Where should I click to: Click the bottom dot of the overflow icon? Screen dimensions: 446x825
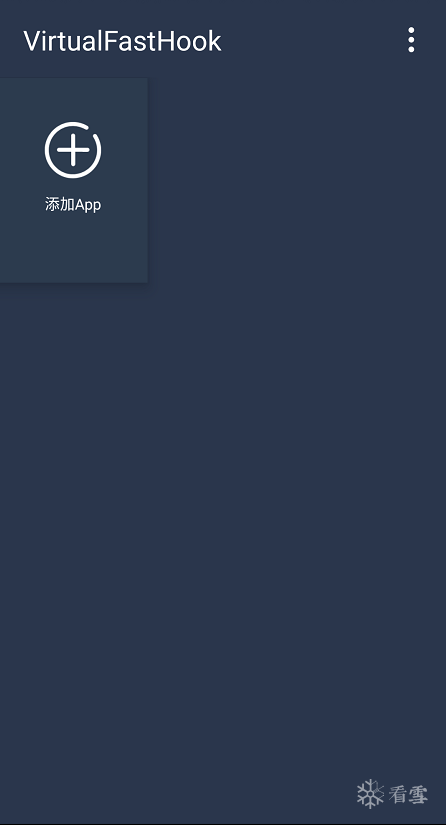click(411, 49)
